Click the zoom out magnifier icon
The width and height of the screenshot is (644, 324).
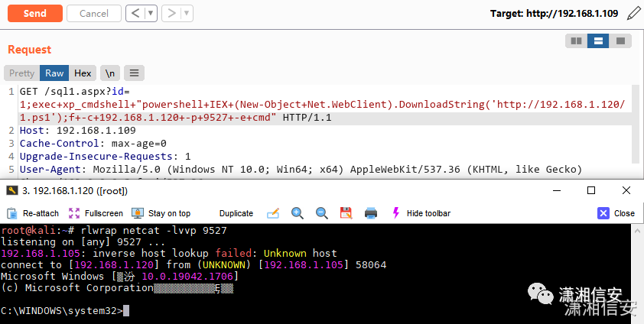(x=321, y=213)
